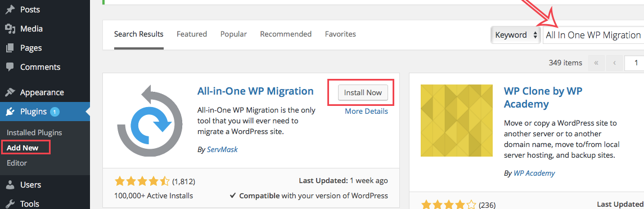644x209 pixels.
Task: Click the Pages icon in sidebar
Action: click(x=10, y=48)
